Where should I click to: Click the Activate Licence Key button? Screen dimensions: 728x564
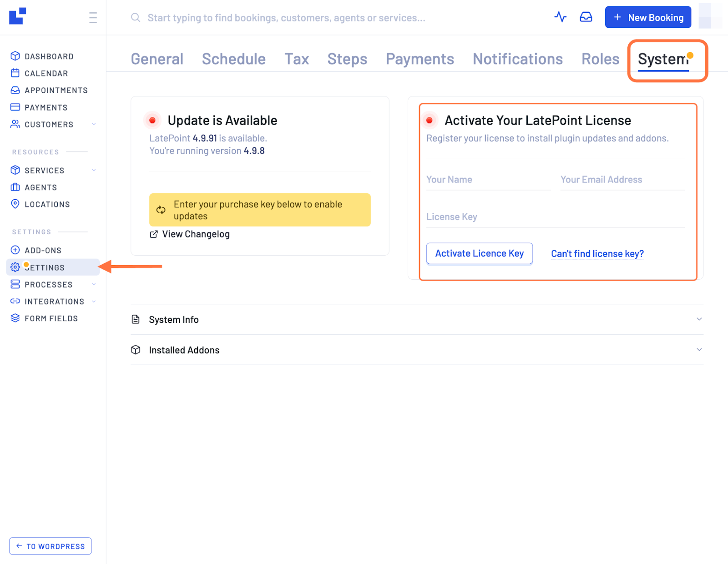tap(479, 253)
